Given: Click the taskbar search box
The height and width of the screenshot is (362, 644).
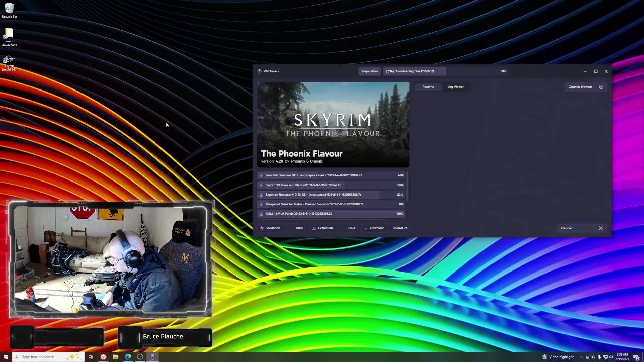Looking at the screenshot, I should [x=47, y=357].
